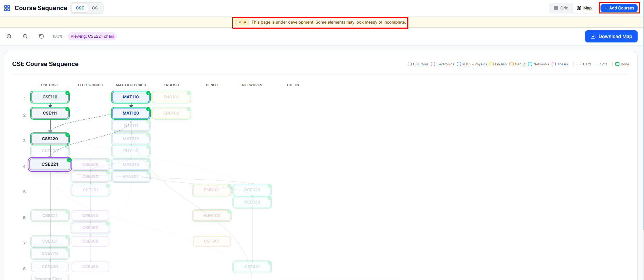The height and width of the screenshot is (280, 644).
Task: Click the Add Courses button
Action: (619, 8)
